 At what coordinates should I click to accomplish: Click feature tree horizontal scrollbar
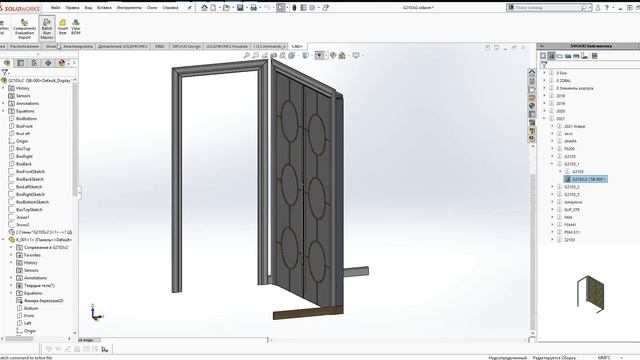coord(19,338)
